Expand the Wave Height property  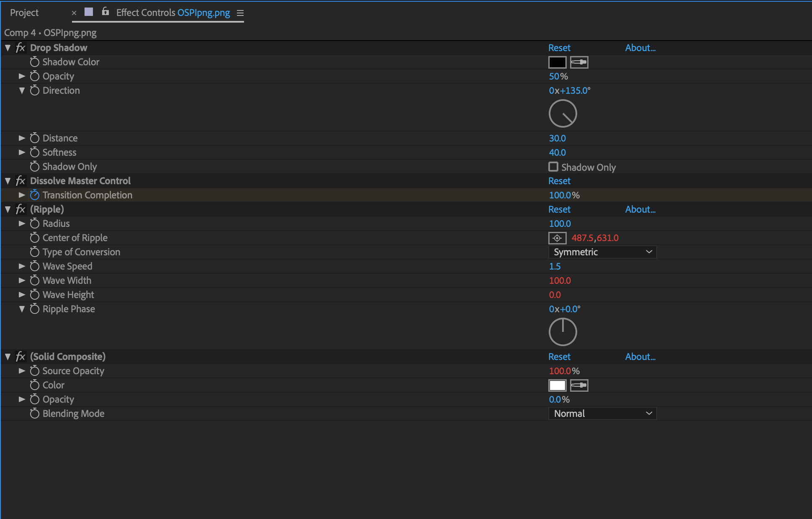22,295
